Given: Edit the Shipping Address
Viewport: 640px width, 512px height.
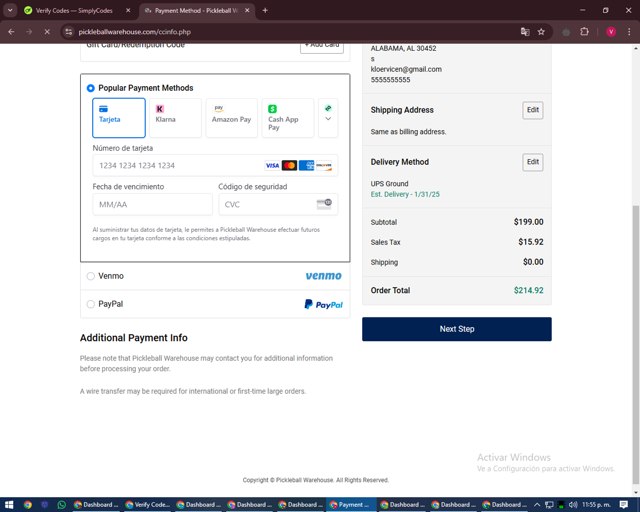Looking at the screenshot, I should [533, 110].
